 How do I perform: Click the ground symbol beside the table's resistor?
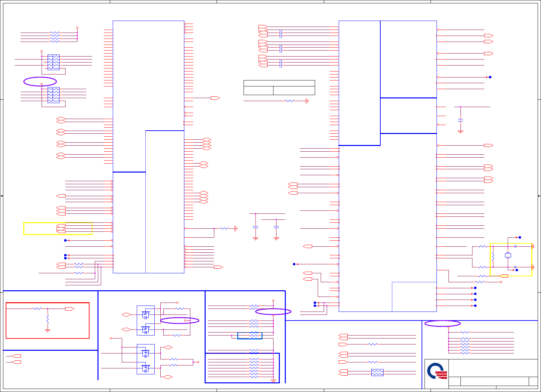tap(307, 101)
